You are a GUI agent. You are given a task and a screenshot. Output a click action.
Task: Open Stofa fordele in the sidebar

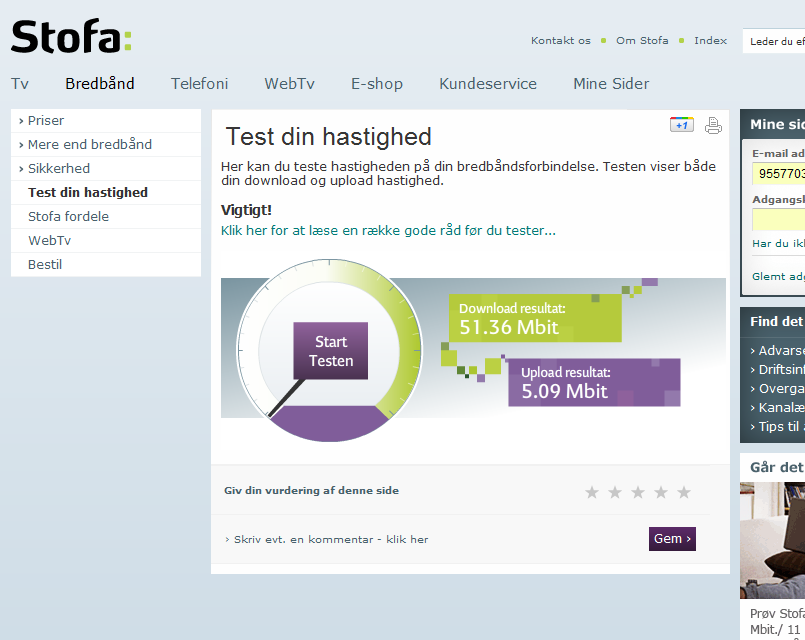point(106,217)
